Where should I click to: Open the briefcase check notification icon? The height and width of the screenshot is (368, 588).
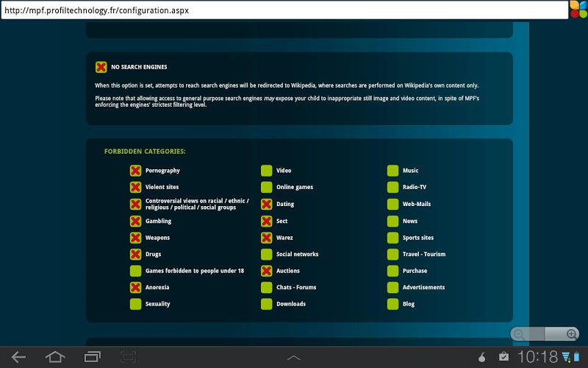(x=503, y=356)
